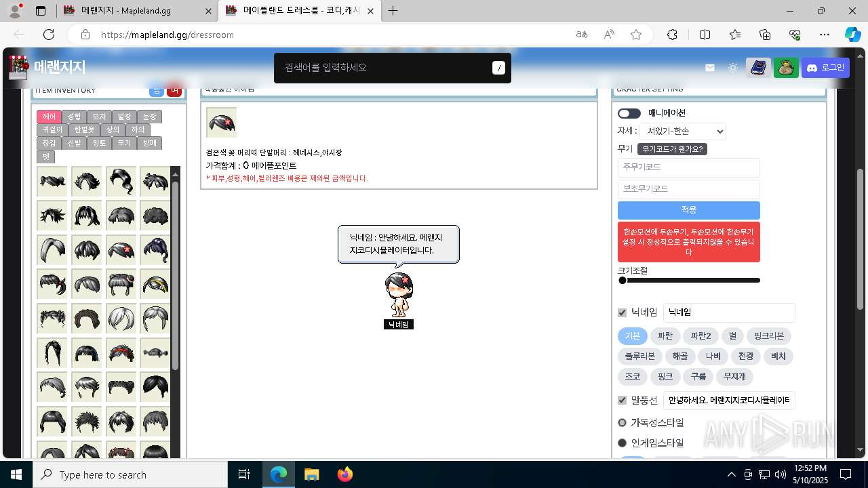
Task: Click the browser refresh button
Action: tap(49, 35)
